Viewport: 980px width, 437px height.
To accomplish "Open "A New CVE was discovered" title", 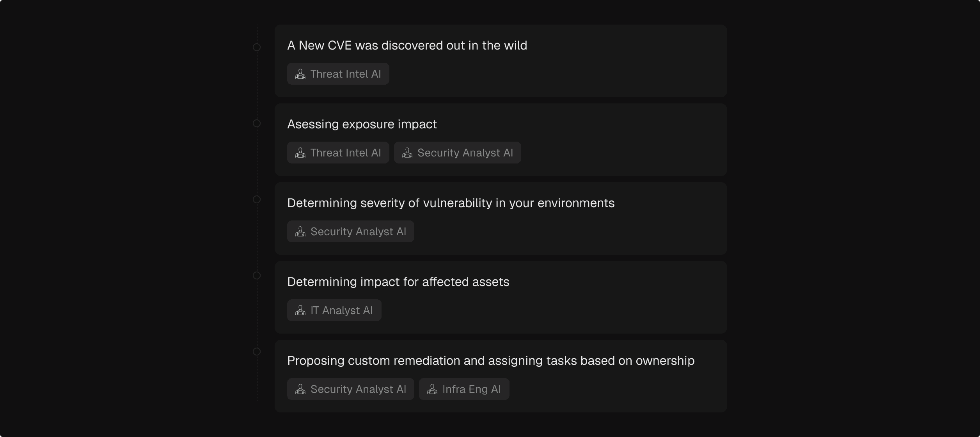I will point(407,46).
